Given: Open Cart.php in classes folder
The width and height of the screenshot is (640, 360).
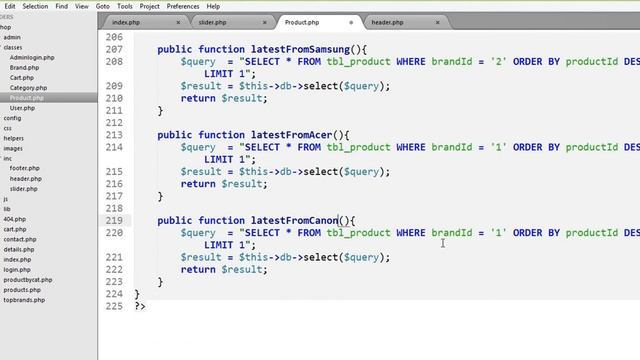Looking at the screenshot, I should (22, 78).
